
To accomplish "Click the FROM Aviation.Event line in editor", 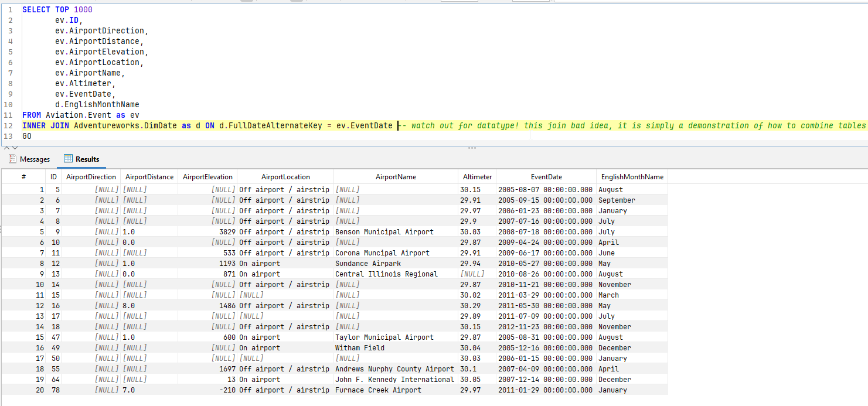I will 81,115.
